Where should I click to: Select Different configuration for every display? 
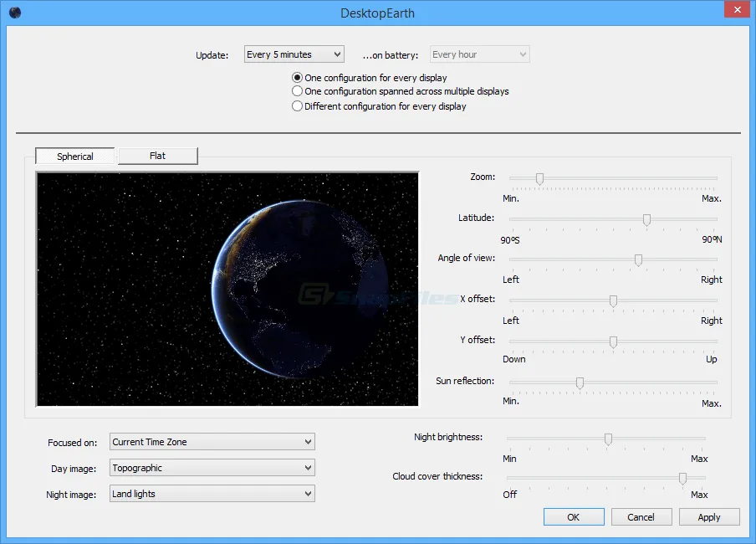click(x=379, y=106)
